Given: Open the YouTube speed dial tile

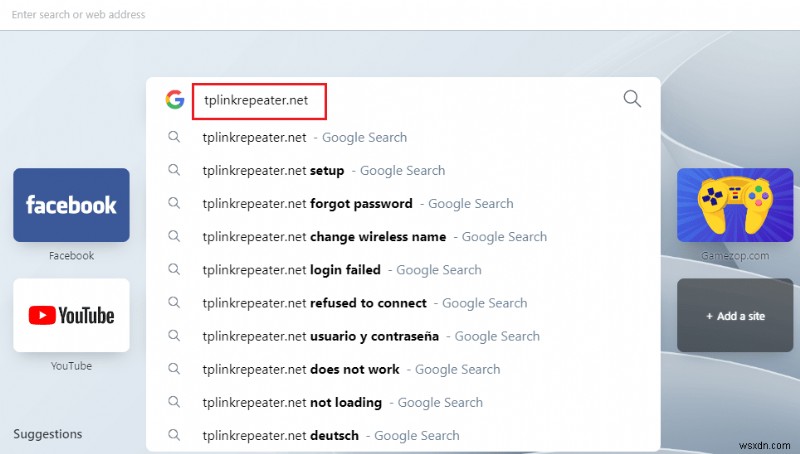Looking at the screenshot, I should pos(71,315).
